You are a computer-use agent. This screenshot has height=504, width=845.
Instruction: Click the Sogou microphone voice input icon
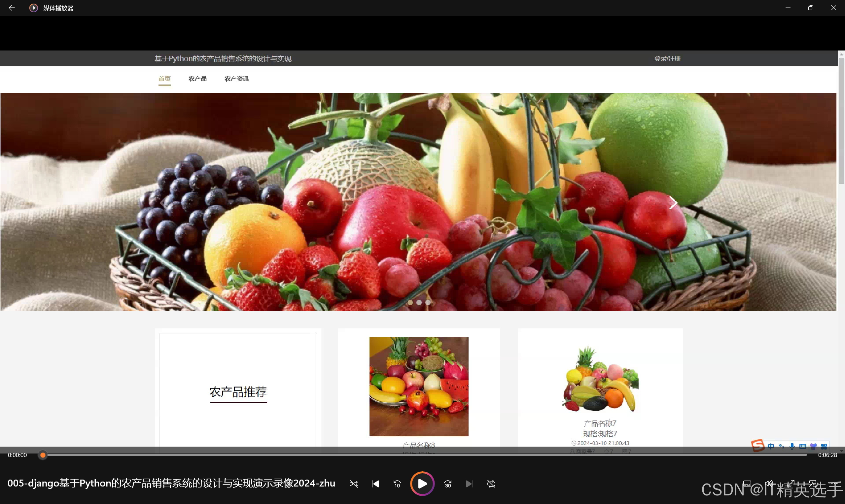click(792, 446)
